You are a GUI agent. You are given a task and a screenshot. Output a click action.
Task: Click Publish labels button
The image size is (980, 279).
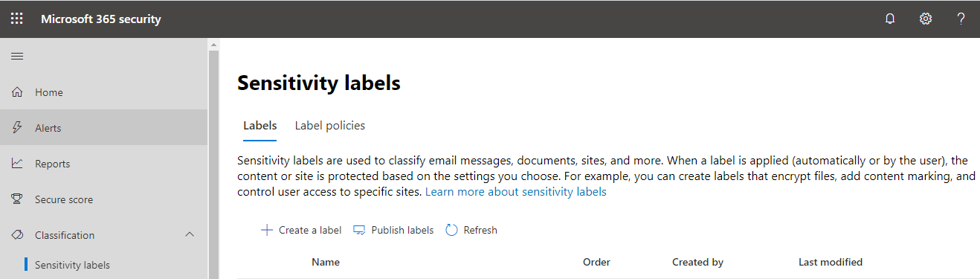[x=393, y=230]
